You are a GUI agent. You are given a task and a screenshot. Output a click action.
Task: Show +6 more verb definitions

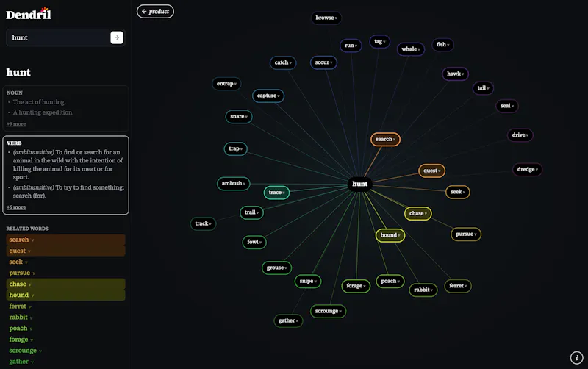16,207
